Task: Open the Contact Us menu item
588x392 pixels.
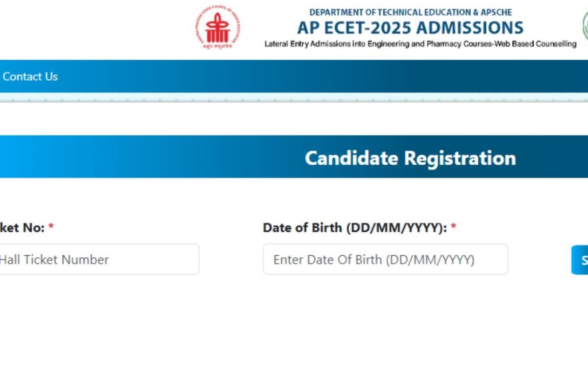Action: (30, 76)
